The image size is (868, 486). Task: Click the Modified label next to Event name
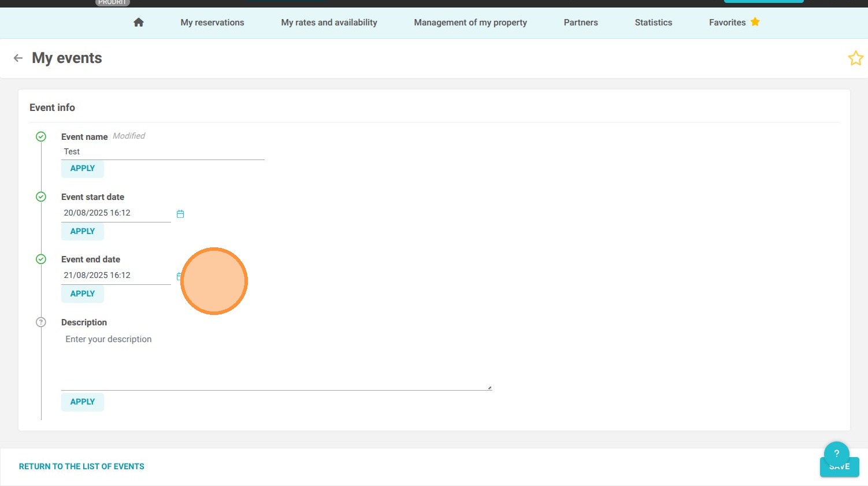tap(129, 136)
